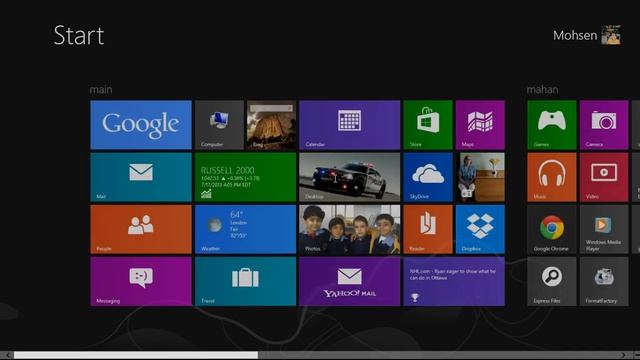
Task: Open the Yahoo! Mail tile
Action: pos(350,282)
